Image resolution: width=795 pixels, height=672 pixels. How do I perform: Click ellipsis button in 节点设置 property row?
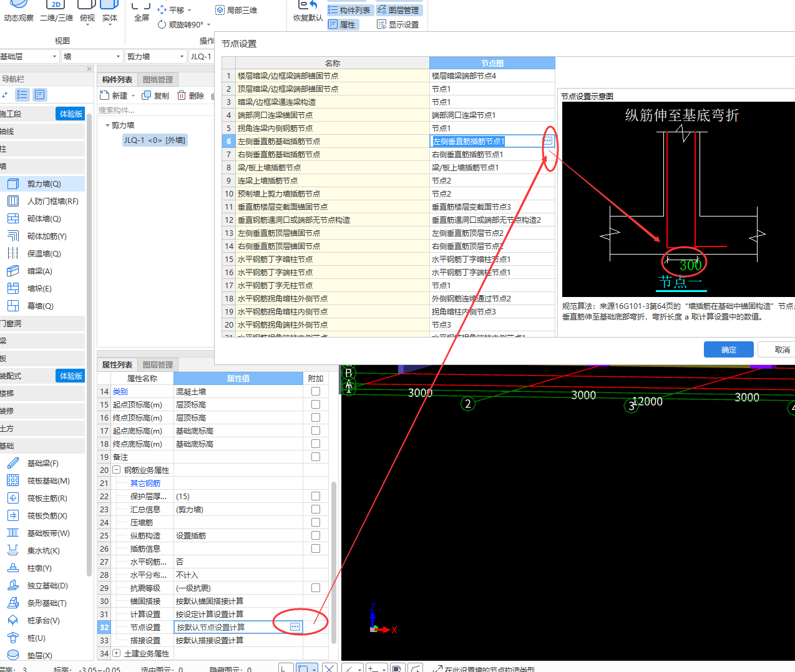click(295, 627)
